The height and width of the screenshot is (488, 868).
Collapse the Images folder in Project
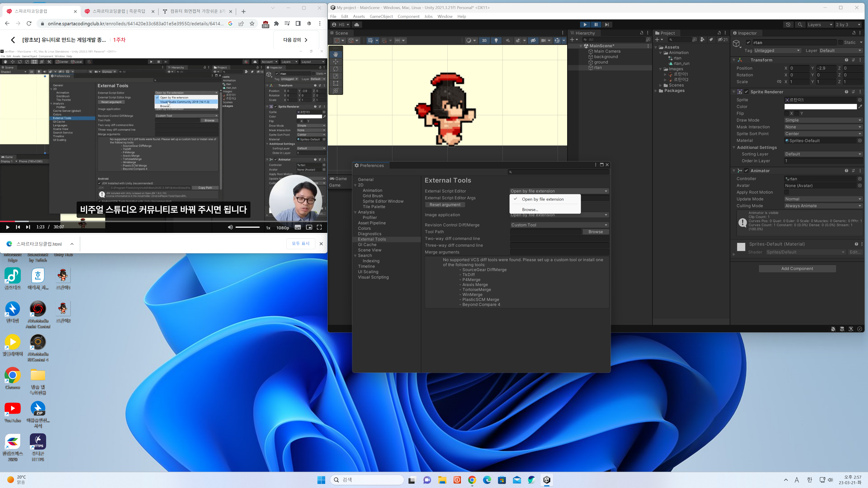(660, 69)
